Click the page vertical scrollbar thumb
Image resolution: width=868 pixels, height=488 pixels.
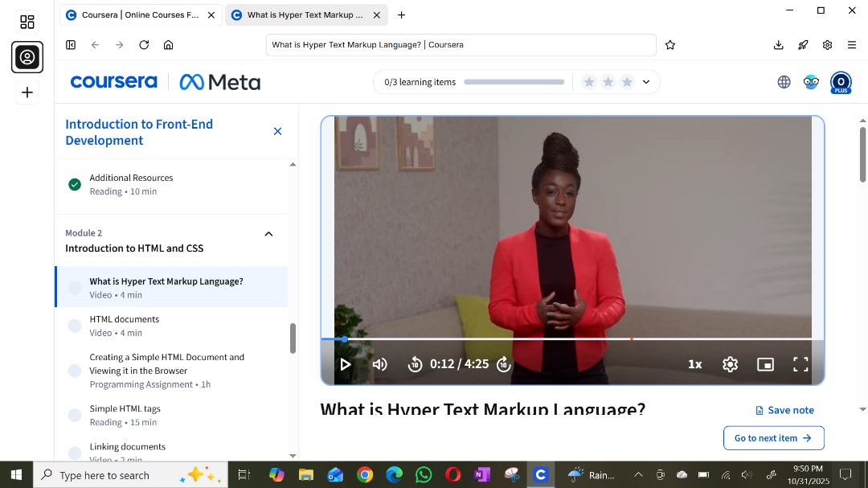click(862, 154)
